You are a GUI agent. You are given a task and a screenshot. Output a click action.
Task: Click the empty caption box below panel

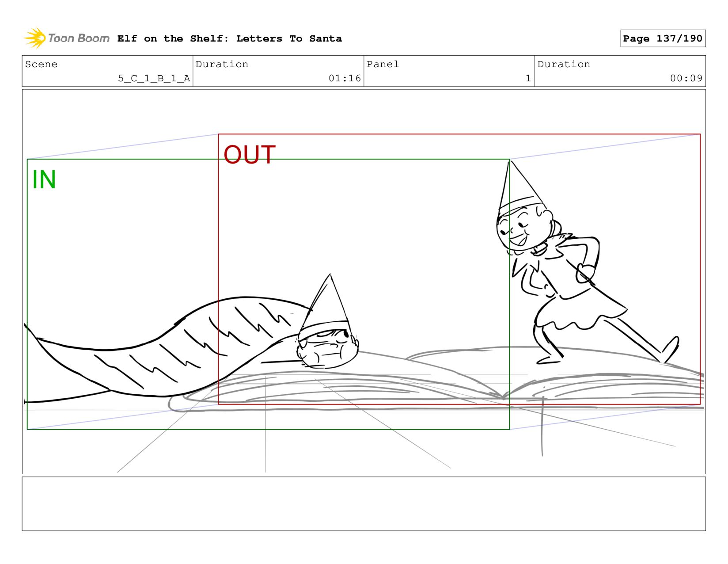coord(364,503)
